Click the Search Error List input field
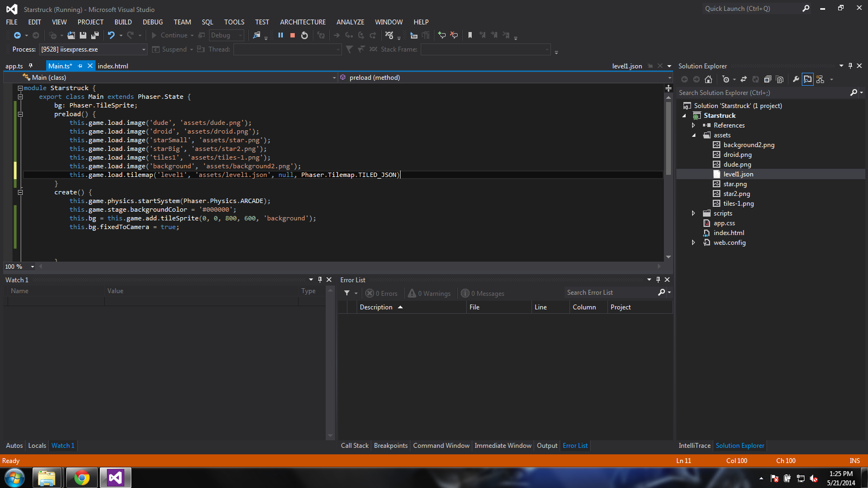This screenshot has width=868, height=488. click(610, 293)
